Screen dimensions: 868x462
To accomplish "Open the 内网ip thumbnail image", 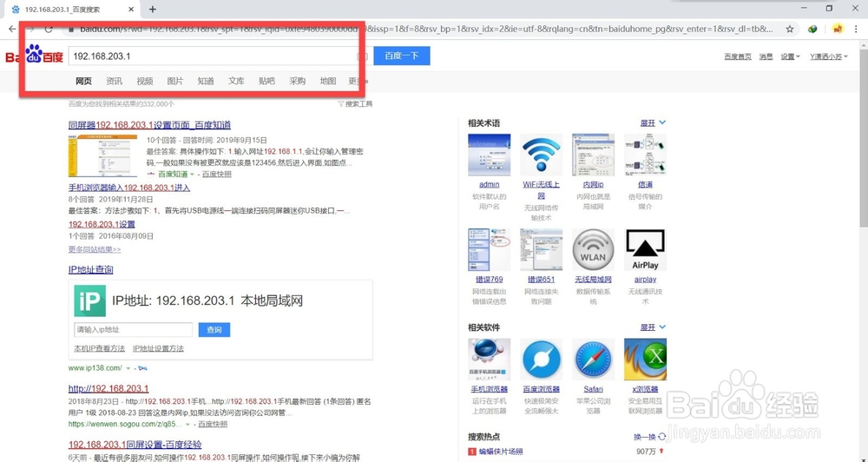I will (593, 155).
